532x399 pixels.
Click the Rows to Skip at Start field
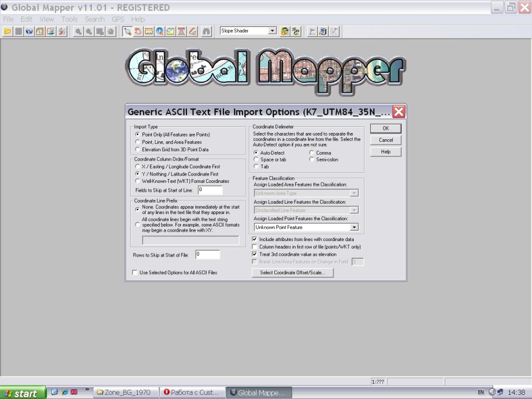tap(207, 255)
